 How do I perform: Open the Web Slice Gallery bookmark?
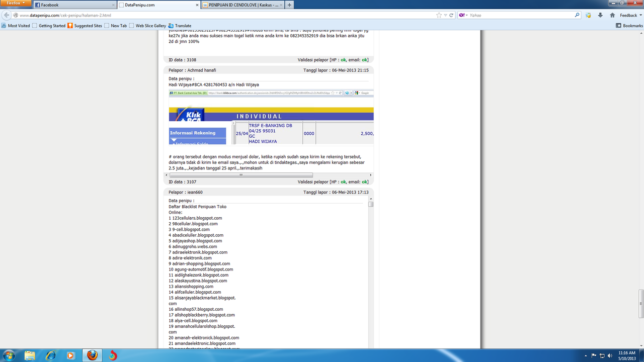click(x=147, y=26)
